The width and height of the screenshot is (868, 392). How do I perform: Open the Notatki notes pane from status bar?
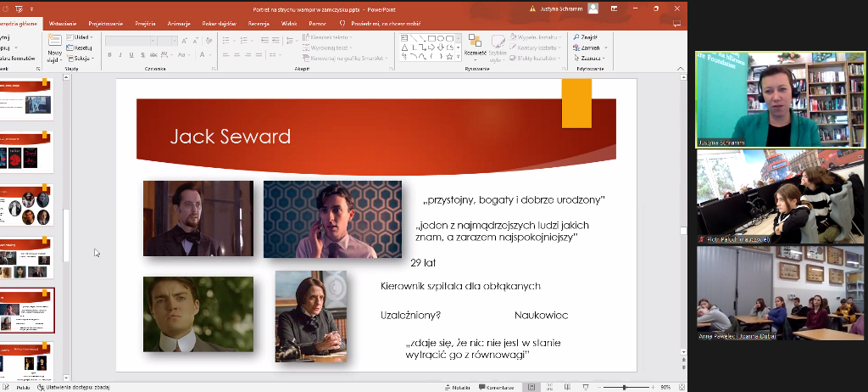(459, 387)
